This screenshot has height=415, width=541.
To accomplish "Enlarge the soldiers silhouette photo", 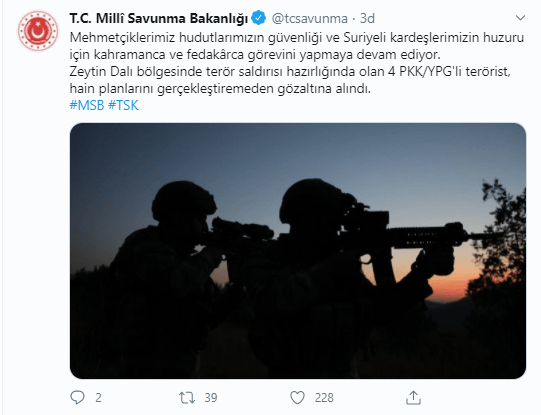I will click(298, 251).
